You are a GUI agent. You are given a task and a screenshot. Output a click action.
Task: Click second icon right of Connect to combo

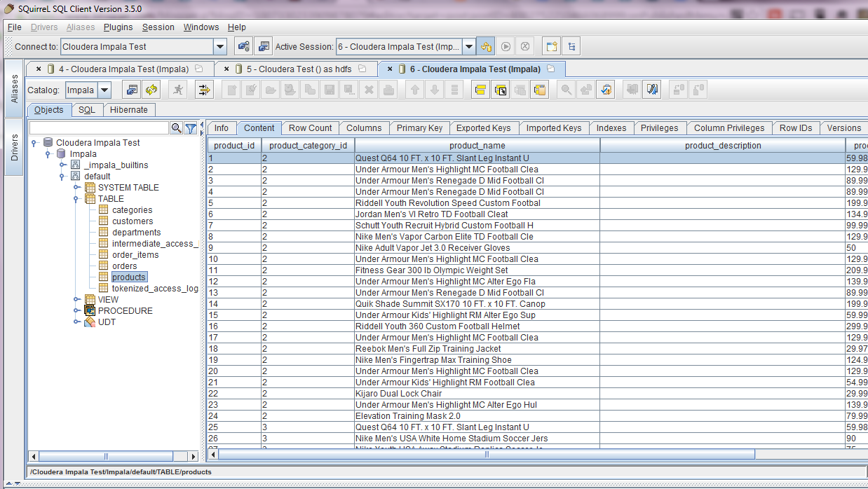coord(263,47)
